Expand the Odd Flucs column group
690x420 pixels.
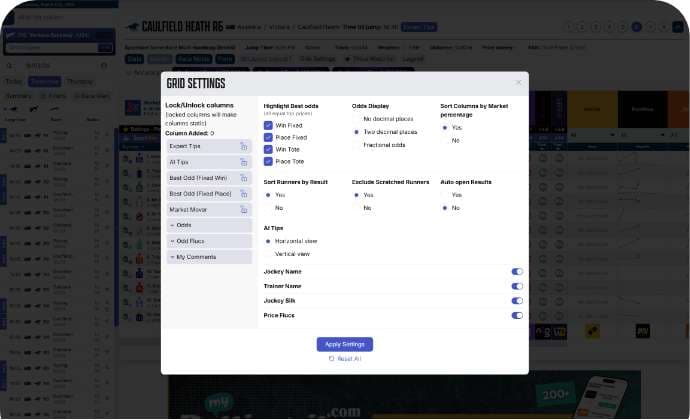209,241
